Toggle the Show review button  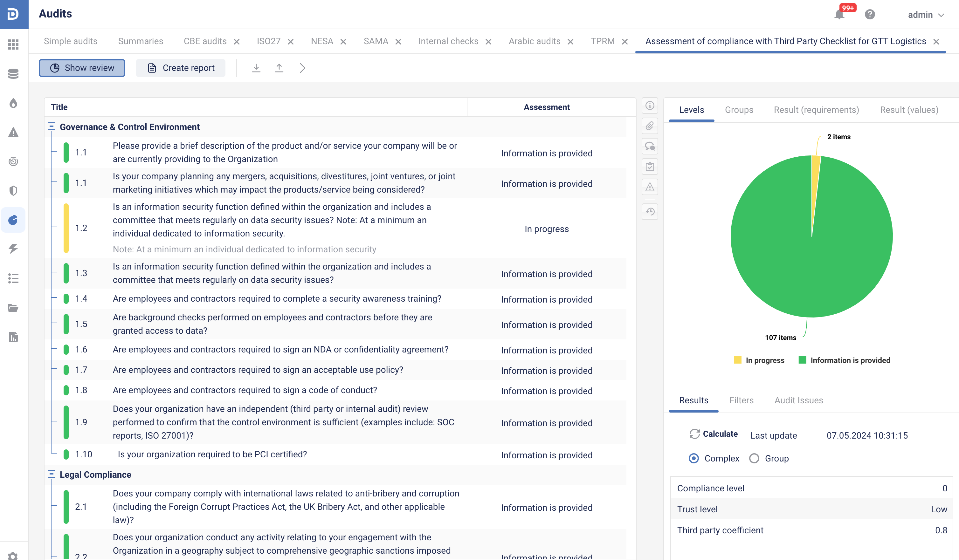(82, 68)
